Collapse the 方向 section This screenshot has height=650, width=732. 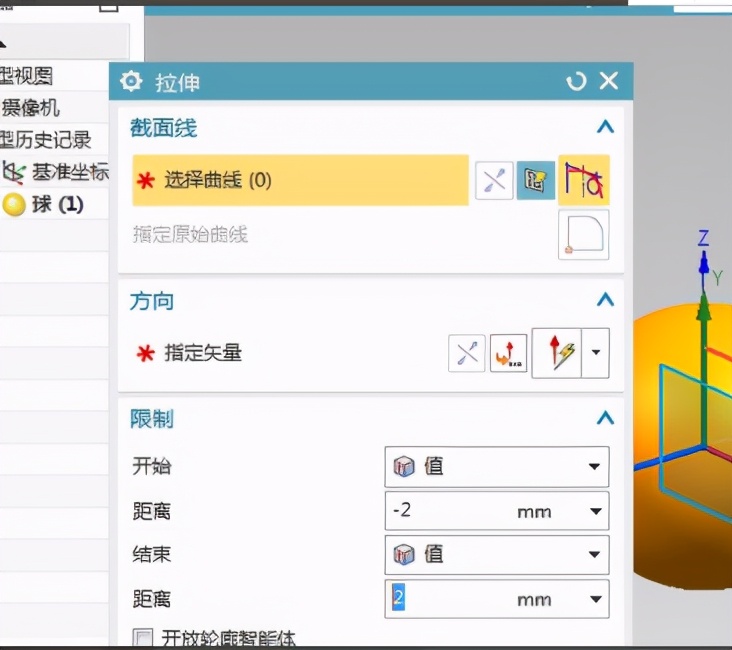pyautogui.click(x=605, y=299)
